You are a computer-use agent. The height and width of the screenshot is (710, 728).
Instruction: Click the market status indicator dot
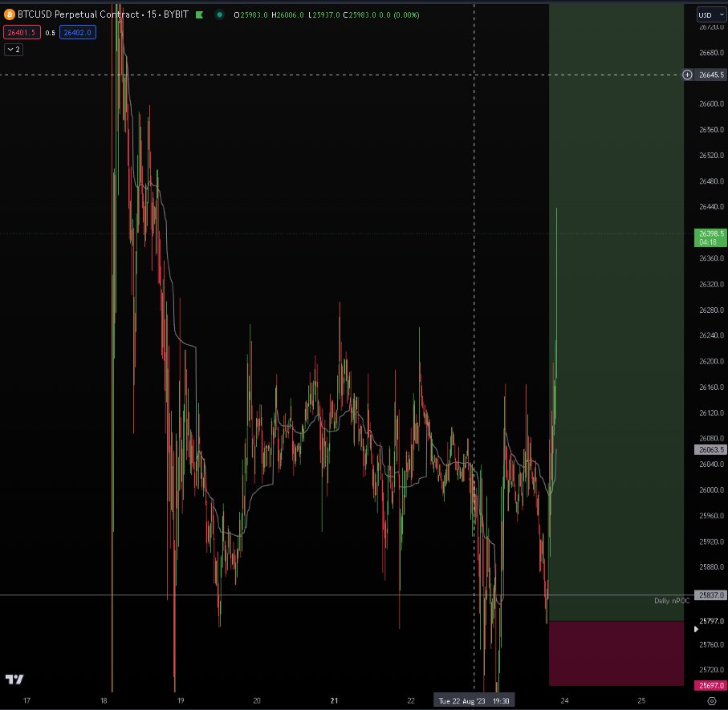click(220, 15)
